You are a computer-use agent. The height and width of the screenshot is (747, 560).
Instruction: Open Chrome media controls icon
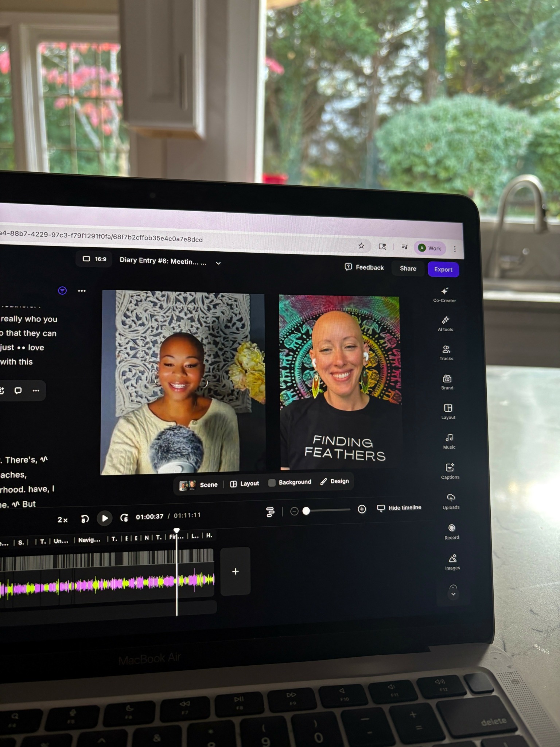tap(405, 247)
